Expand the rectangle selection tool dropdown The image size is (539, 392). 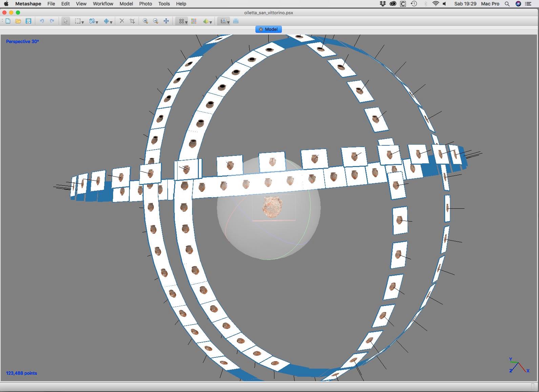coord(83,22)
